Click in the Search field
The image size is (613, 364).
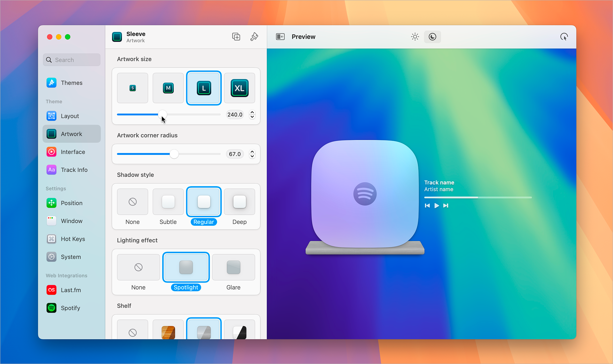click(72, 60)
